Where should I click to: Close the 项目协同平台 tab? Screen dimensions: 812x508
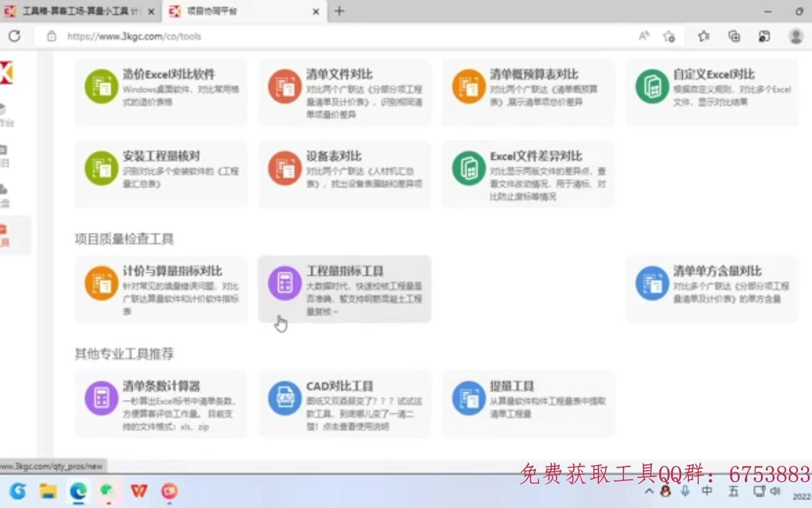click(316, 11)
